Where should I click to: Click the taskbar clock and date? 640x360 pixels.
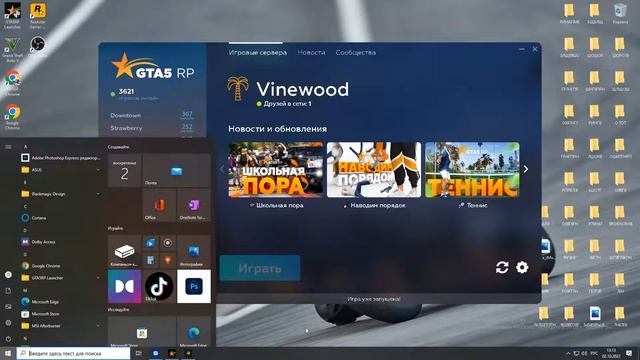(611, 353)
